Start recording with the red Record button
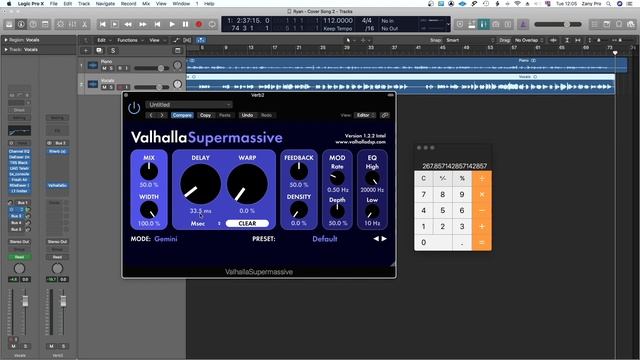This screenshot has height=360, width=640. [199, 24]
